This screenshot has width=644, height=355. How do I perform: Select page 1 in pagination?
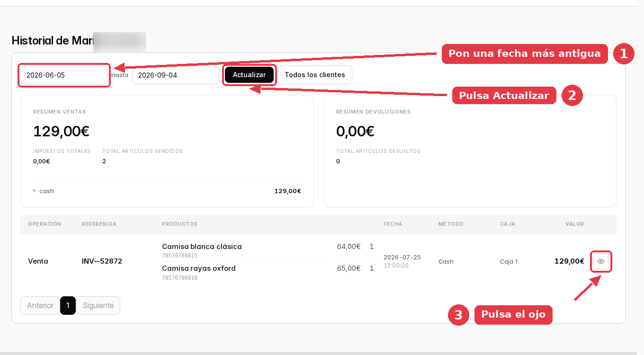click(x=68, y=305)
